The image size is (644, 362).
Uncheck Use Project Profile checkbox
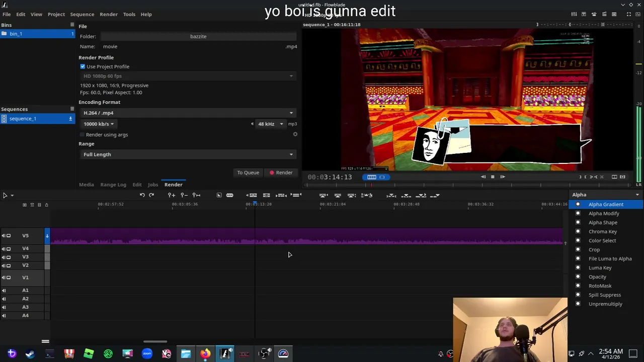83,66
